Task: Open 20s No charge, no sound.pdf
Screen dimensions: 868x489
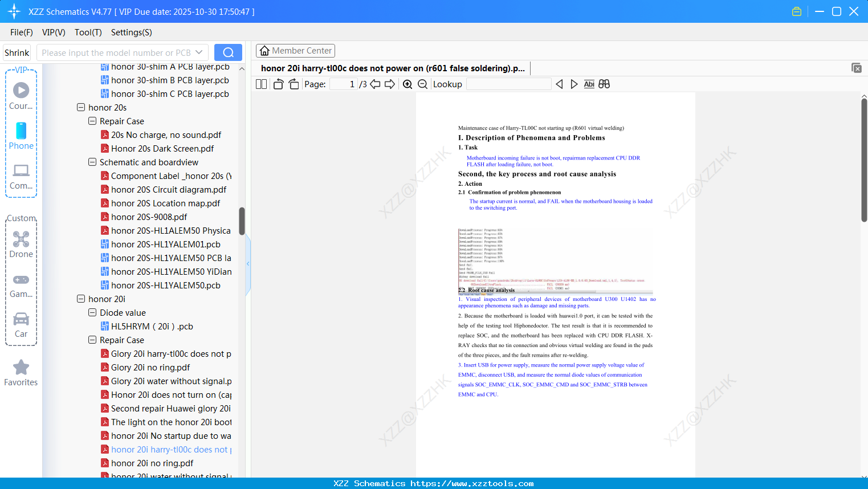Action: point(166,135)
